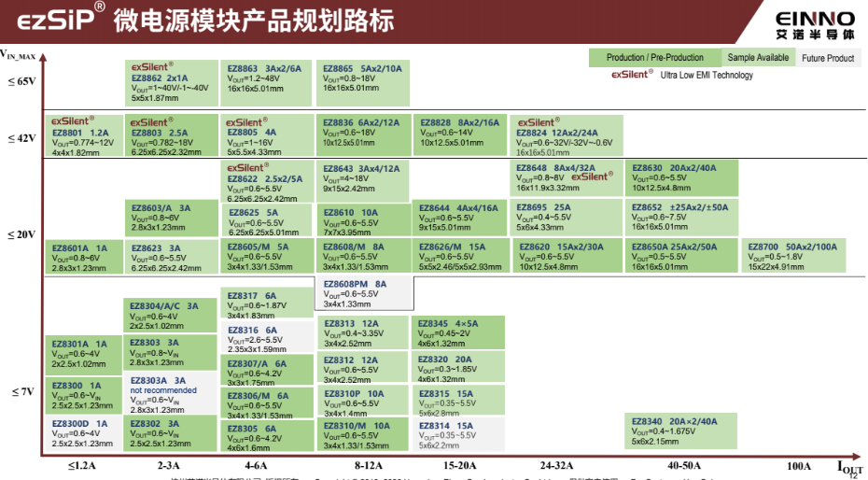Click the EZ8824 12Ax2/24A product cell

pos(567,135)
